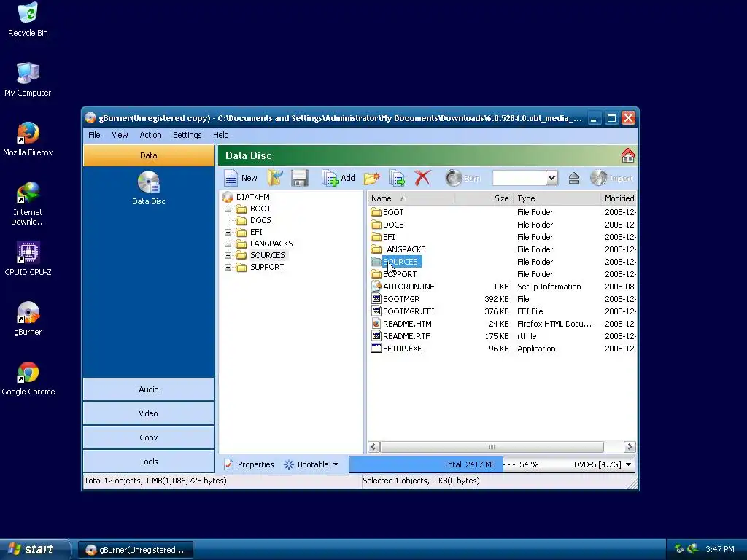
Task: Click gBurner taskbar button
Action: pos(135,550)
